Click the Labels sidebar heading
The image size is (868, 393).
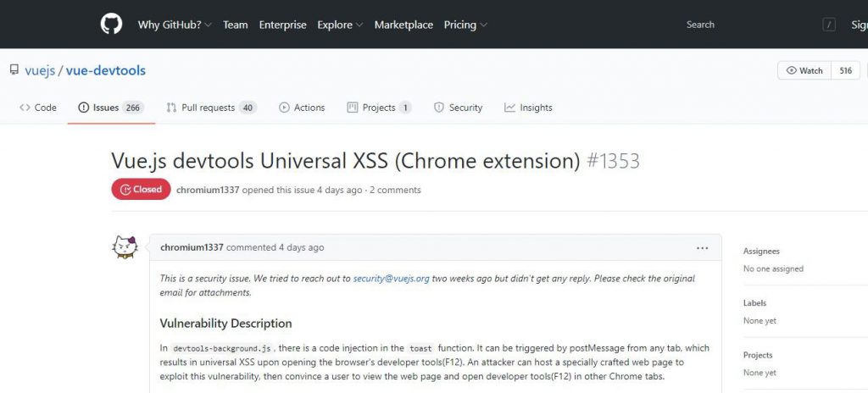[755, 303]
